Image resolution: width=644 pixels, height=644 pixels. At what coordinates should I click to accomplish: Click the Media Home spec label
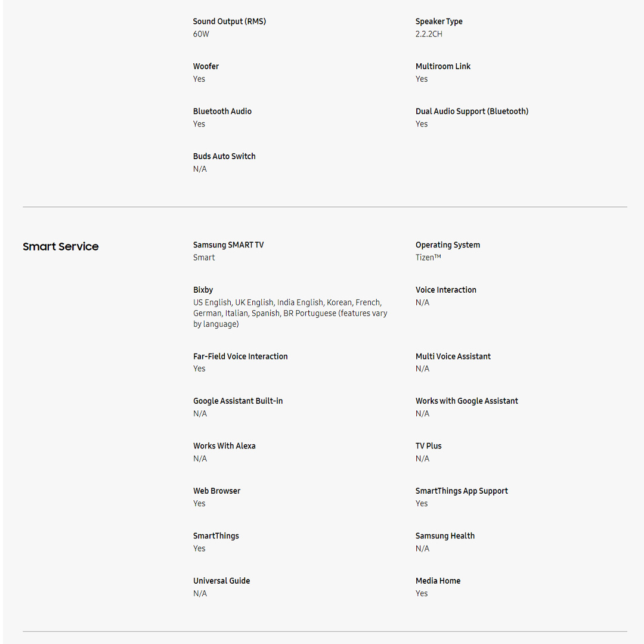(x=438, y=581)
